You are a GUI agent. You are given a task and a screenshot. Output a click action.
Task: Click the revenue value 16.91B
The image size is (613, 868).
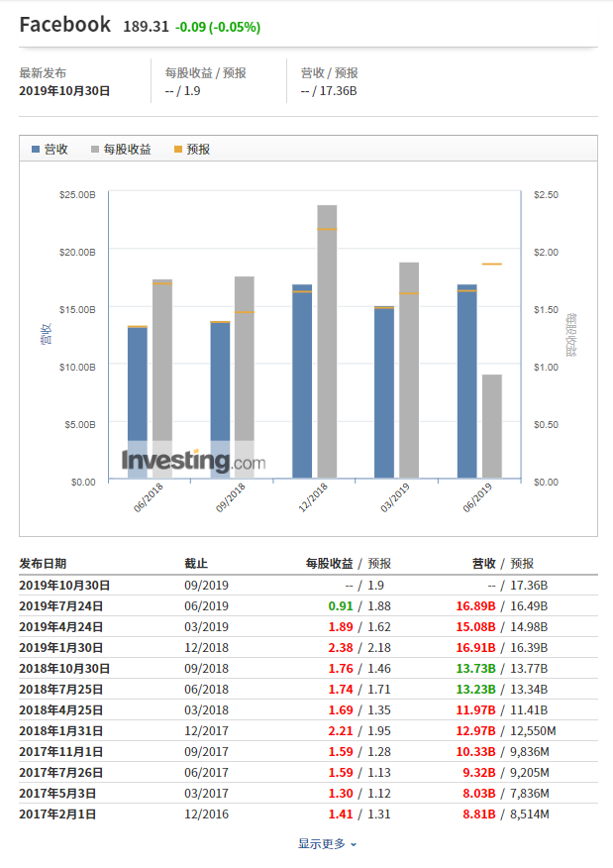[475, 648]
